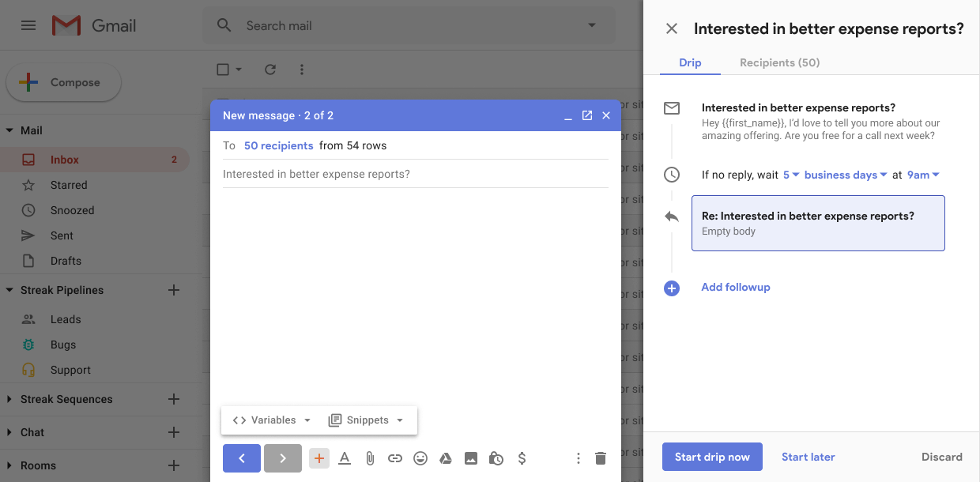This screenshot has width=980, height=482.
Task: Click the Start drip now button
Action: click(711, 457)
